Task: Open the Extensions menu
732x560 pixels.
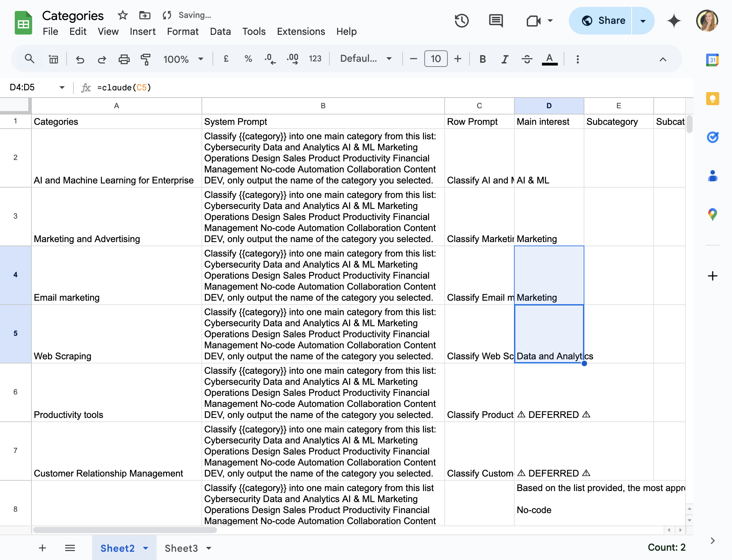Action: 301,32
